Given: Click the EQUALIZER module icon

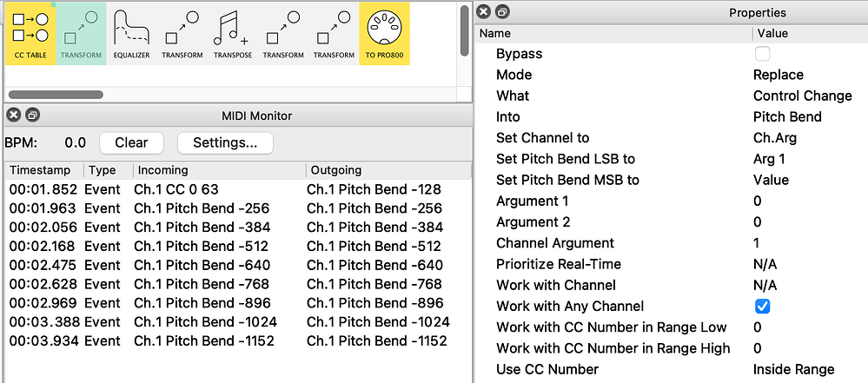Looking at the screenshot, I should [131, 33].
